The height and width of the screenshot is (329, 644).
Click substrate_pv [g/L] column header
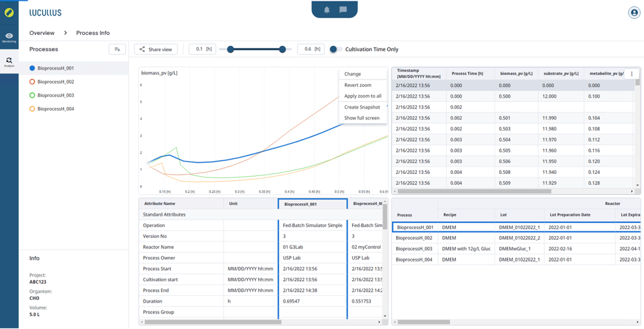click(560, 73)
